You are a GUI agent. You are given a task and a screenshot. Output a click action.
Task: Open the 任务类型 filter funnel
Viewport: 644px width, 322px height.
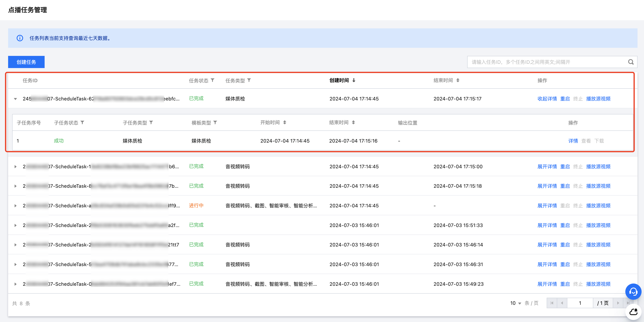(x=249, y=80)
